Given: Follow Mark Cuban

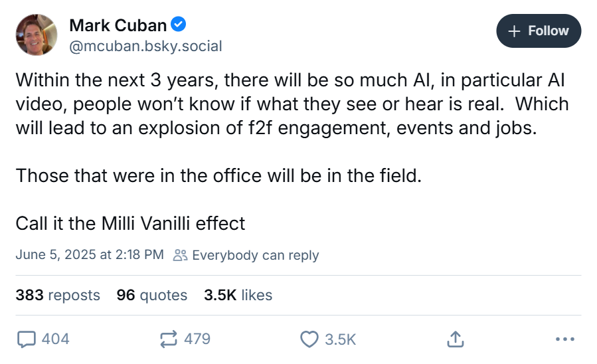Looking at the screenshot, I should point(539,31).
